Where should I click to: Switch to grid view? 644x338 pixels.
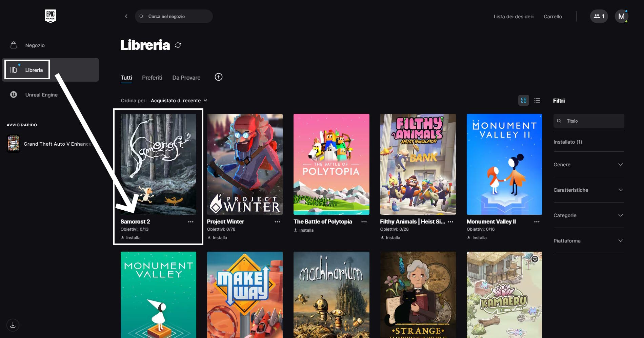pos(524,100)
